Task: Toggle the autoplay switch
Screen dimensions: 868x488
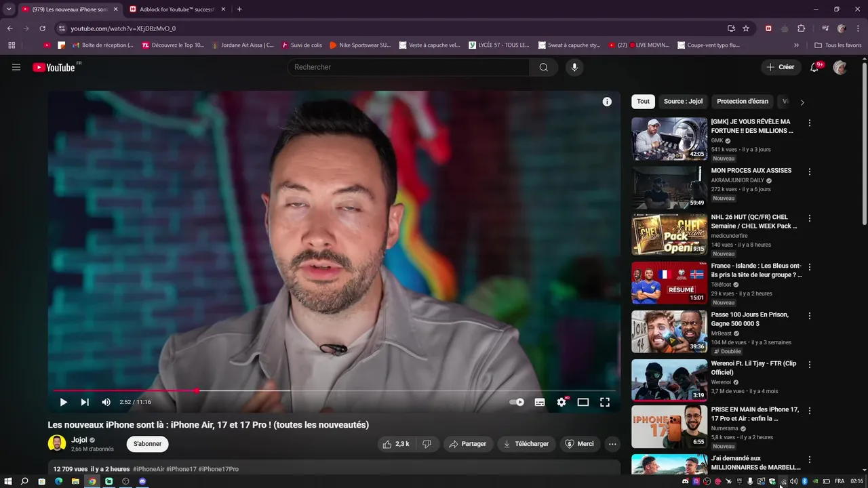Action: tap(517, 402)
